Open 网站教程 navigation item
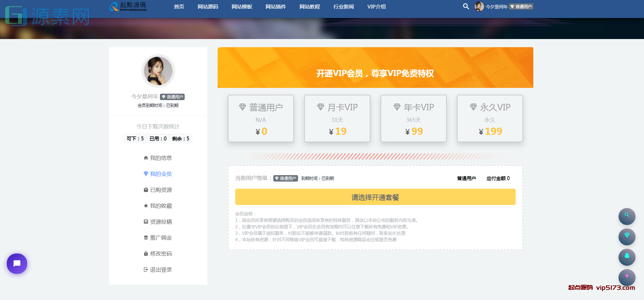The width and height of the screenshot is (644, 300). (x=310, y=6)
